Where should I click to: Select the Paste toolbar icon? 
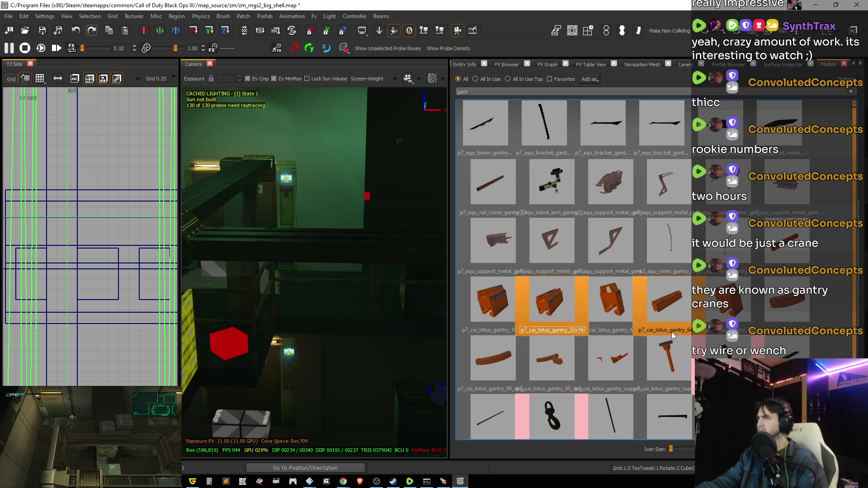[124, 30]
